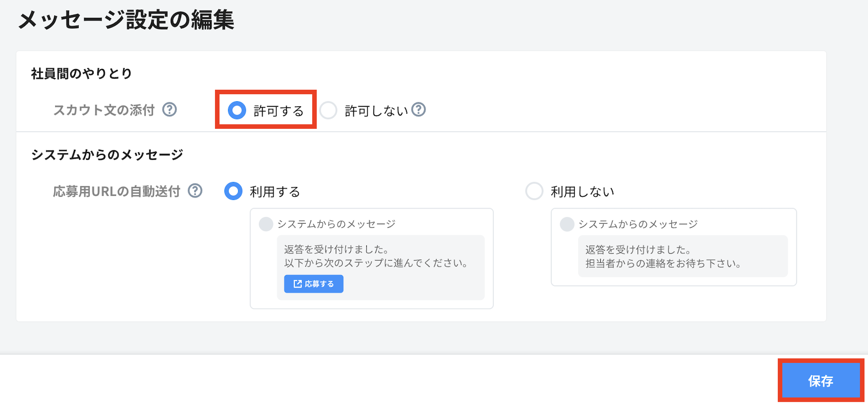Click the 社員間のやりとり section heading
The image size is (868, 403).
pyautogui.click(x=82, y=74)
